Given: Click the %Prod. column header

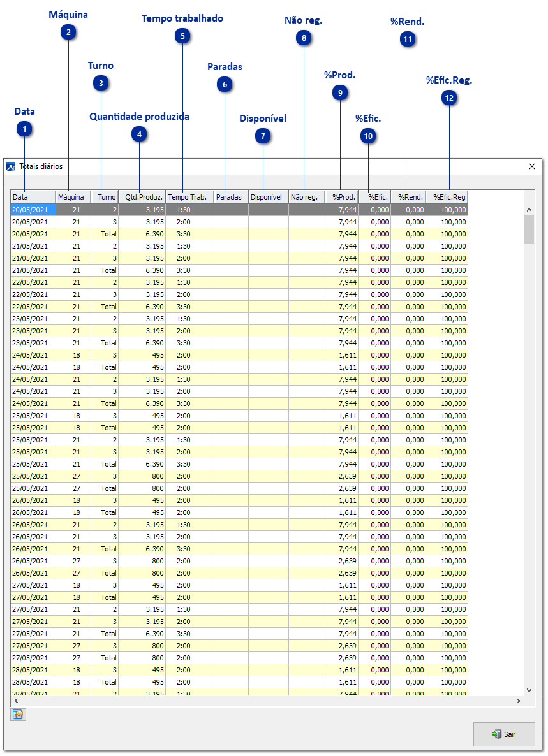Looking at the screenshot, I should pos(342,197).
